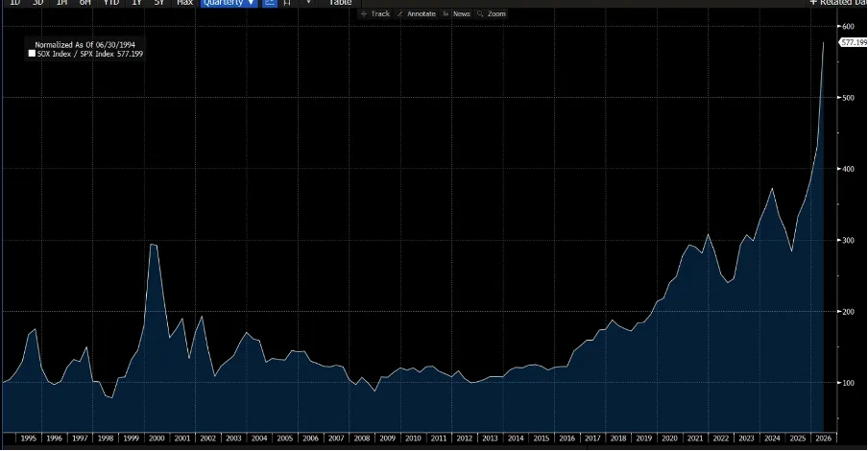868x451 pixels.
Task: Open the Quarterly periodicity dropdown
Action: pyautogui.click(x=229, y=3)
